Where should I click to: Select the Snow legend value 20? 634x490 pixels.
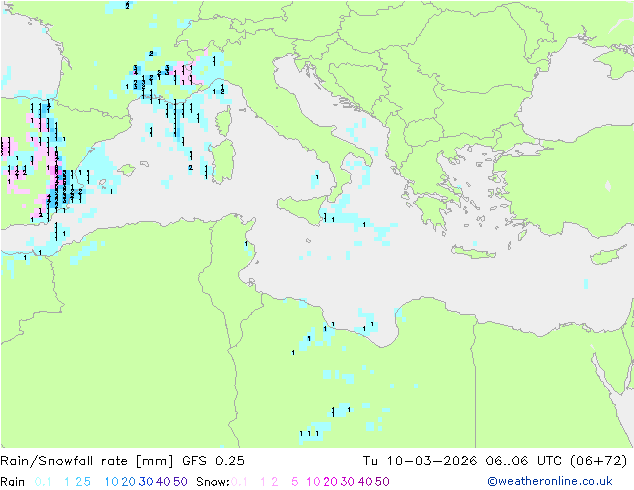pyautogui.click(x=330, y=482)
